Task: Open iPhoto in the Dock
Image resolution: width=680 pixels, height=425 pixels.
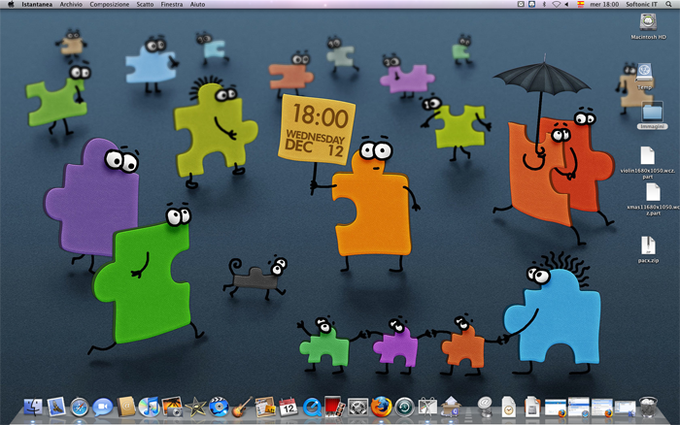Action: (172, 407)
